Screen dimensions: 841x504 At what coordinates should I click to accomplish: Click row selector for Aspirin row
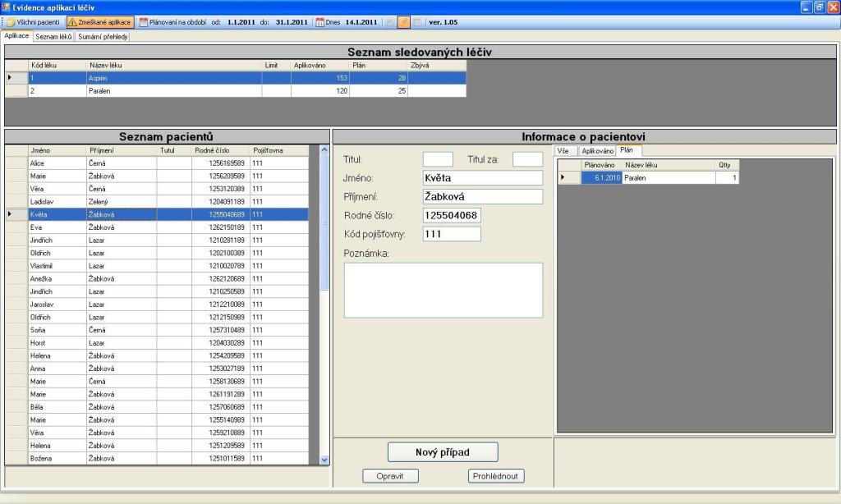16,78
